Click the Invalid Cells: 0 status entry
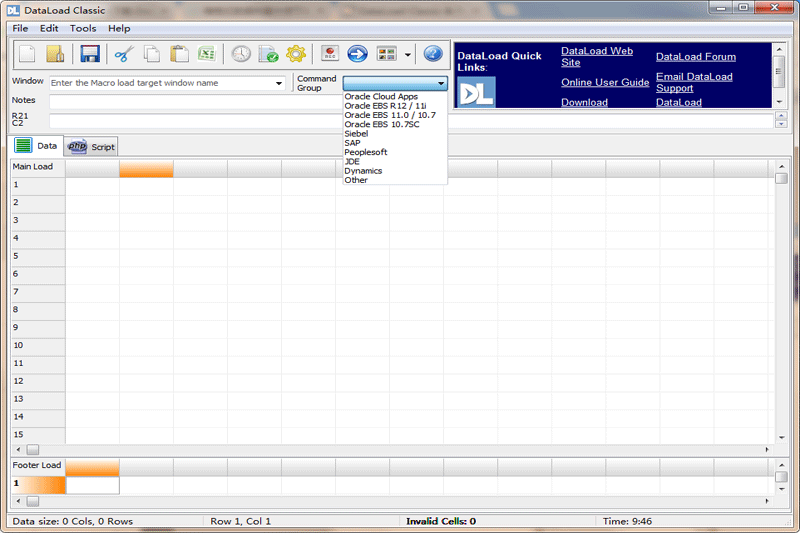 point(441,521)
